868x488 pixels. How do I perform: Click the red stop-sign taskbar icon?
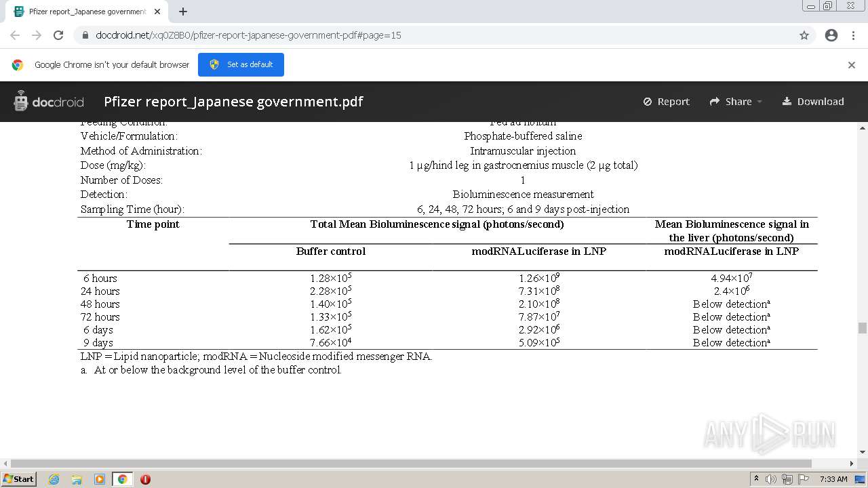pos(145,479)
